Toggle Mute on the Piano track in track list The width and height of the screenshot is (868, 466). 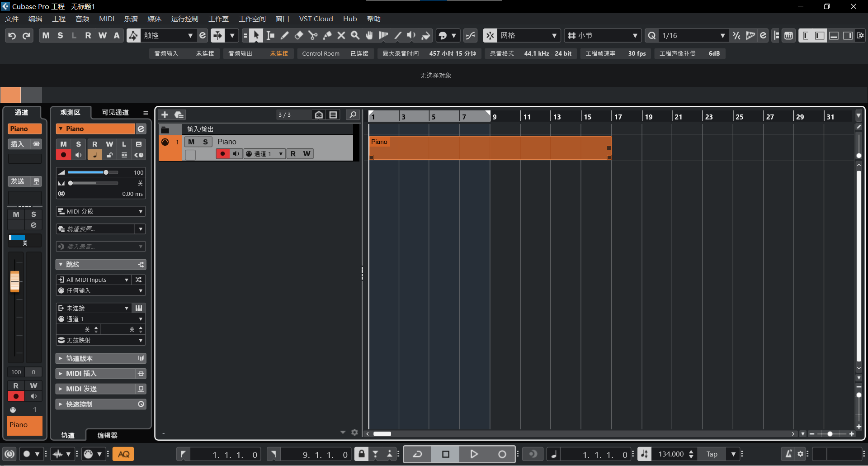pyautogui.click(x=191, y=142)
